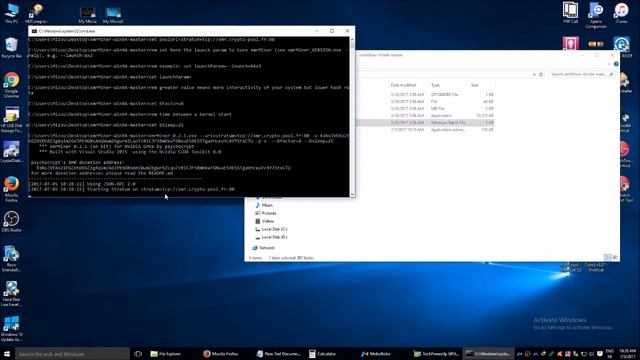This screenshot has width=640, height=360.
Task: Switch to New Text Document taskbar item
Action: [278, 354]
